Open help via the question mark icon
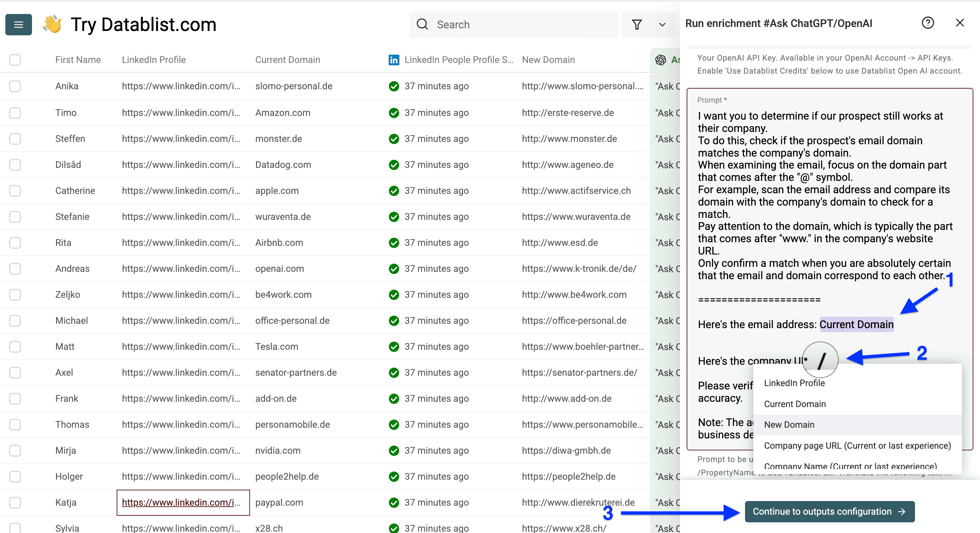 (x=928, y=23)
